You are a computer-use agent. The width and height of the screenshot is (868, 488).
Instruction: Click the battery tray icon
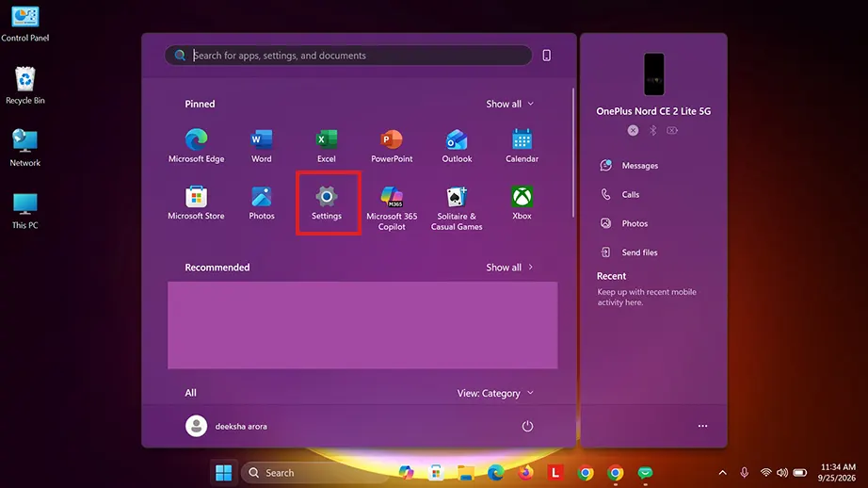(800, 473)
